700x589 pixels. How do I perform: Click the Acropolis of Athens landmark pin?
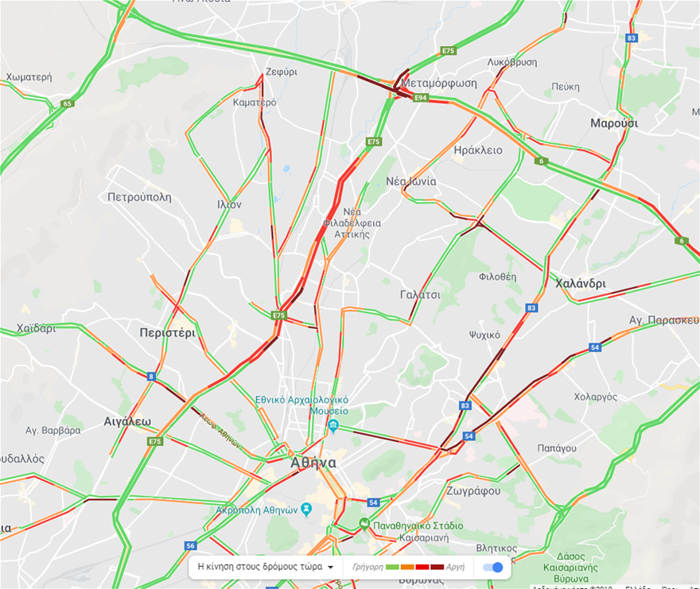(306, 510)
